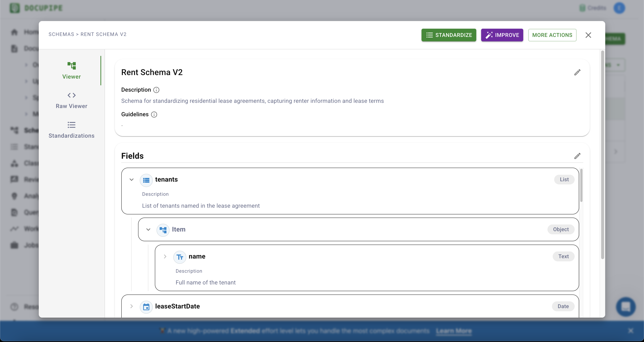This screenshot has width=644, height=342.
Task: Click the Description info icon
Action: [156, 90]
